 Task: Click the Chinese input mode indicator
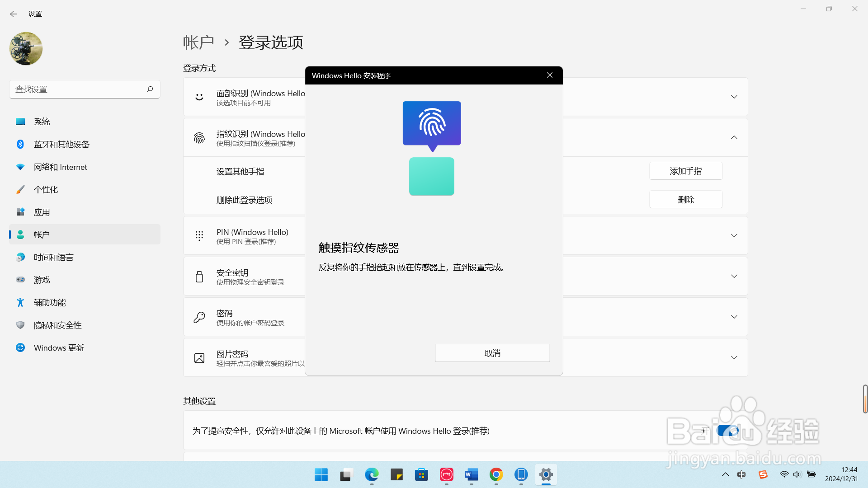coord(742,474)
